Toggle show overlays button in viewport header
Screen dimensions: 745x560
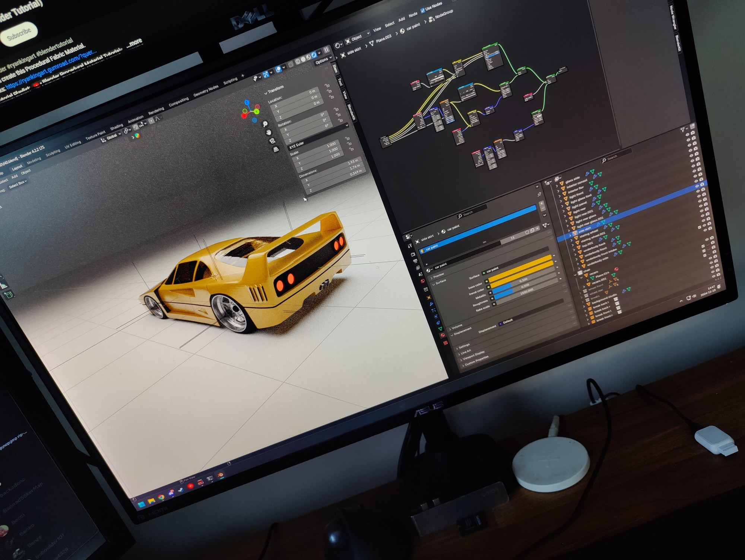[x=278, y=69]
